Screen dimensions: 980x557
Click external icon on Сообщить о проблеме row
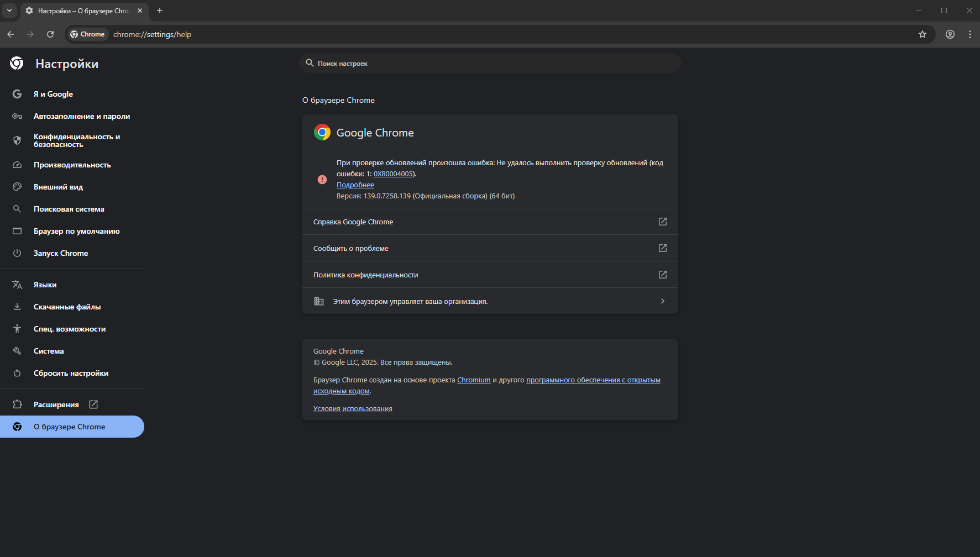(663, 248)
